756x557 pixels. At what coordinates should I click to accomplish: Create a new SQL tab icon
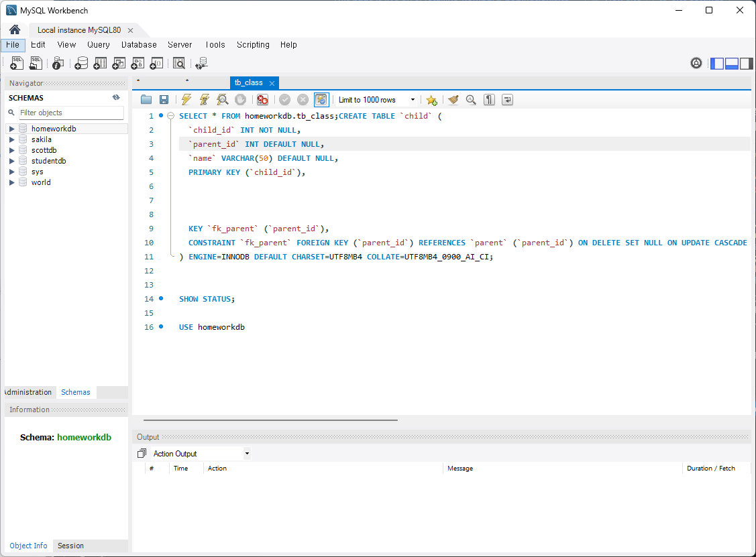[x=17, y=63]
